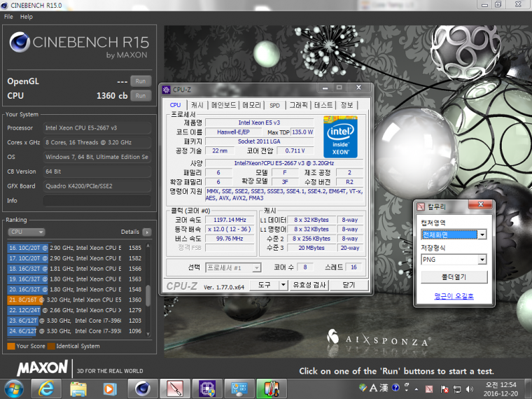The width and height of the screenshot is (532, 399).
Task: Run the OpenGL benchmark test
Action: pyautogui.click(x=141, y=81)
